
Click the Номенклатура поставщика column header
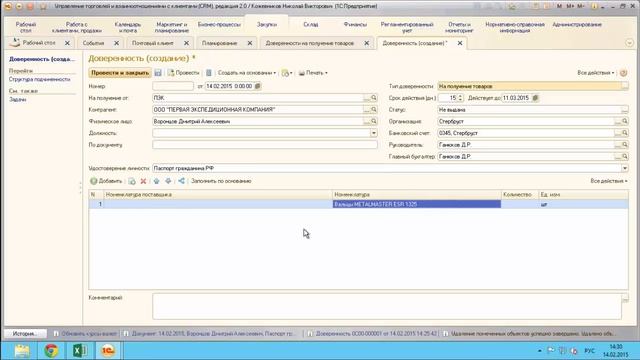(218, 195)
